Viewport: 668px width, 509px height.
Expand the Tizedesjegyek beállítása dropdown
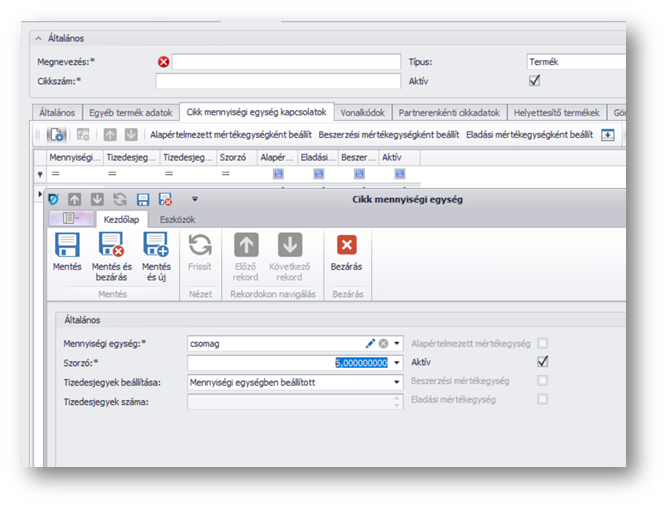point(397,381)
